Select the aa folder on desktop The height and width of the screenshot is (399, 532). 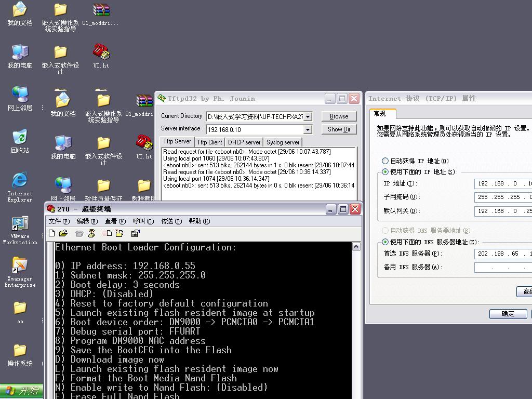click(x=20, y=312)
